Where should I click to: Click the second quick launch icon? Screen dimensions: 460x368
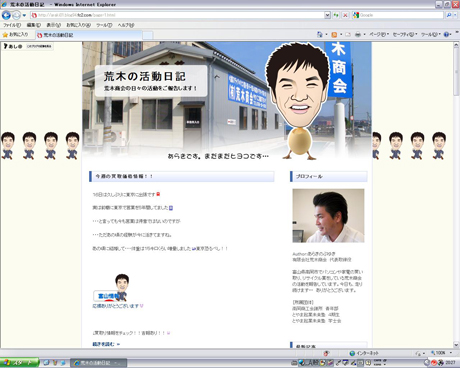(x=55, y=363)
